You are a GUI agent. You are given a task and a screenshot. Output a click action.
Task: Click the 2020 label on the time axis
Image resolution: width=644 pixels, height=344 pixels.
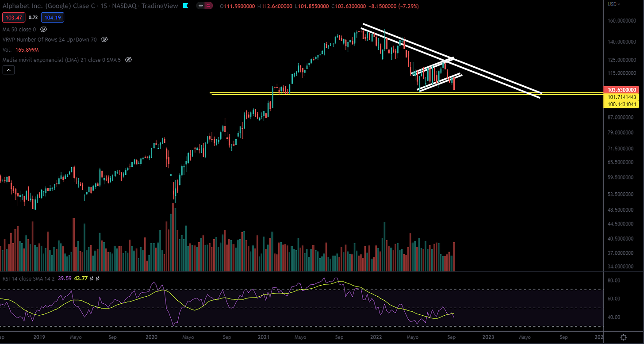coord(151,337)
